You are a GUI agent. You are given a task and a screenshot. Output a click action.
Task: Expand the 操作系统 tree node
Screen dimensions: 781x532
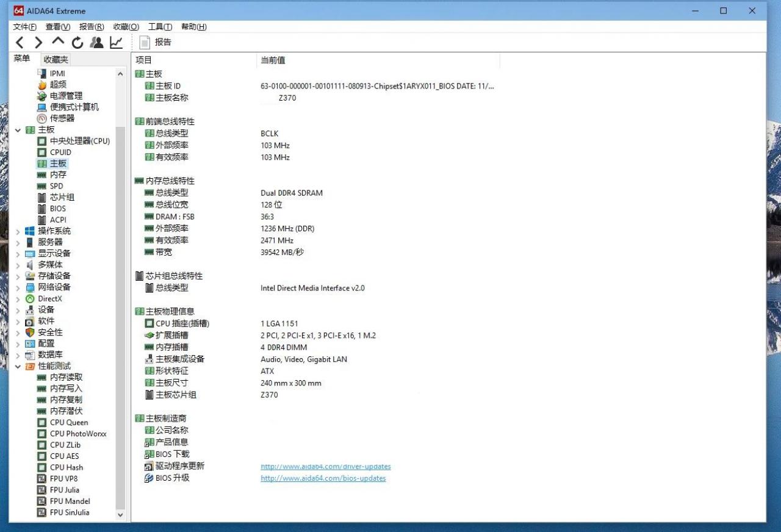tap(18, 231)
